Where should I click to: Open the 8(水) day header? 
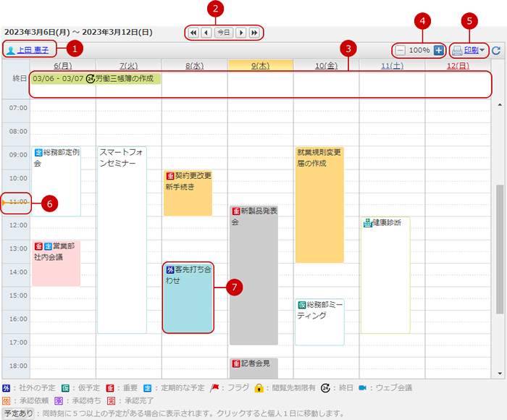(x=194, y=66)
